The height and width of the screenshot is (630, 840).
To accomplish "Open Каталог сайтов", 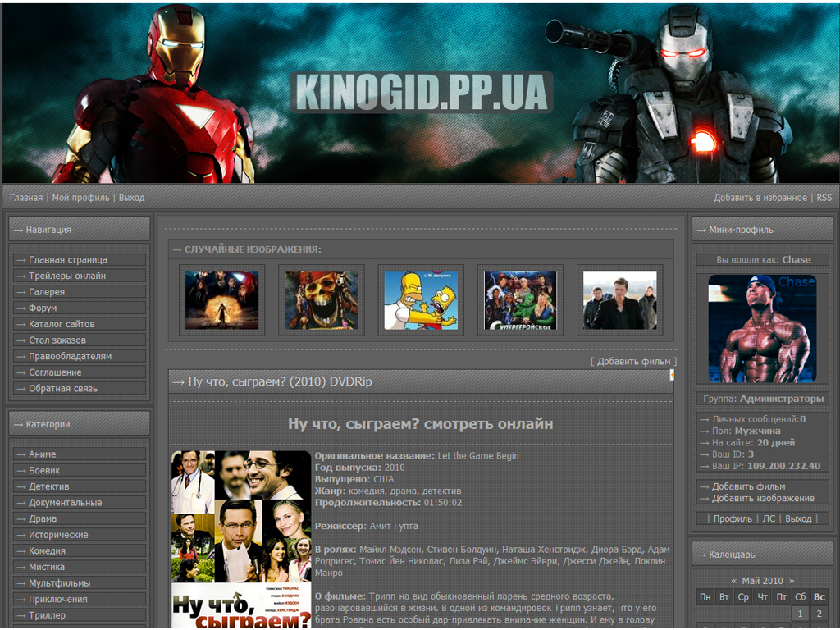I will click(x=80, y=324).
